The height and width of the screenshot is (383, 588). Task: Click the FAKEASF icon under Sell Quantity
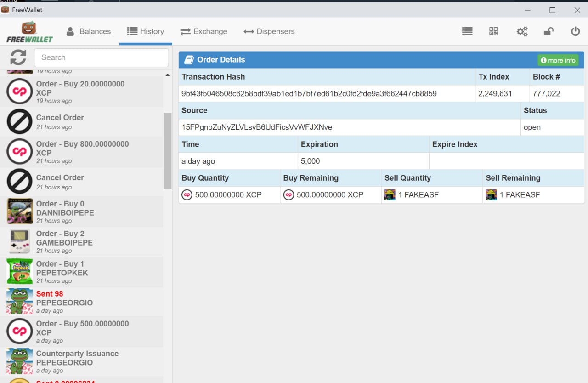pos(390,195)
